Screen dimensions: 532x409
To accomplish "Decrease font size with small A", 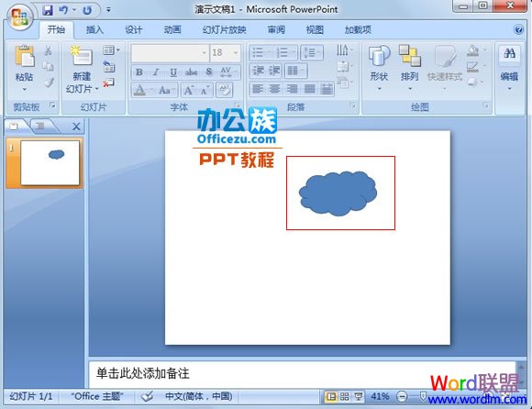I will 205,90.
